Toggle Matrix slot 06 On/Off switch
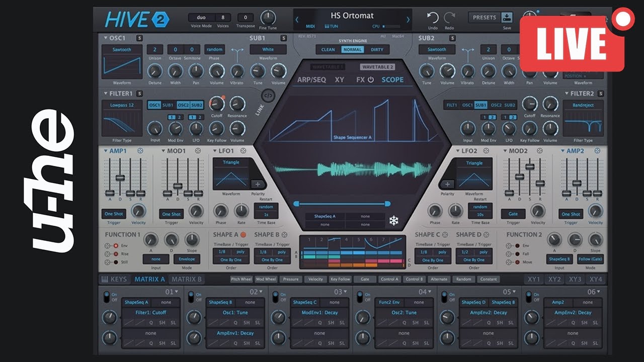The width and height of the screenshot is (644, 362). point(529,297)
